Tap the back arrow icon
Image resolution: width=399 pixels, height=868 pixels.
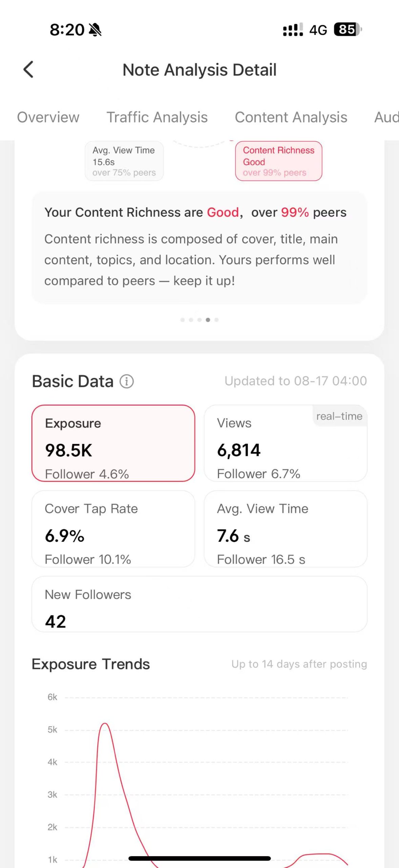coord(28,70)
